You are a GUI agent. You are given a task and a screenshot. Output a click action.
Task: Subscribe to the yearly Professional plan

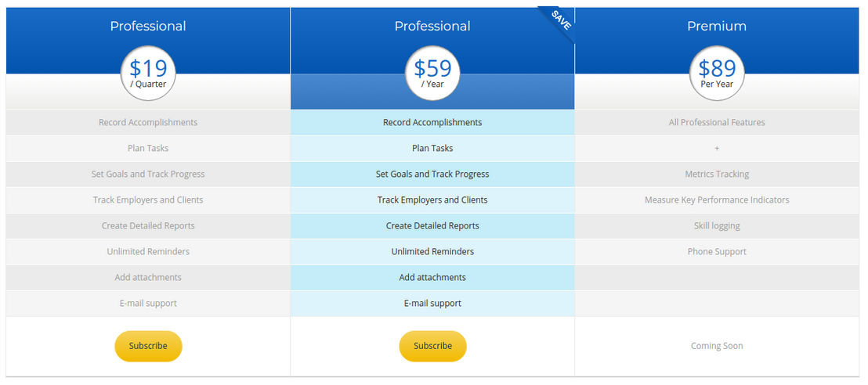(x=432, y=347)
